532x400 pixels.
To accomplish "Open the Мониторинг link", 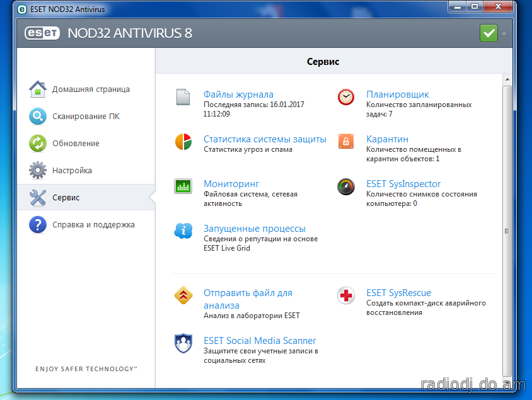I will click(x=231, y=184).
